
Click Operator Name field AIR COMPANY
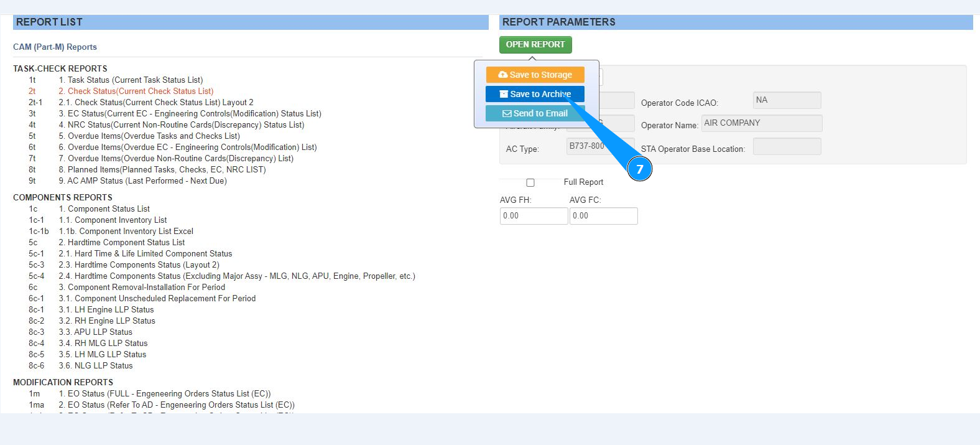pyautogui.click(x=762, y=123)
